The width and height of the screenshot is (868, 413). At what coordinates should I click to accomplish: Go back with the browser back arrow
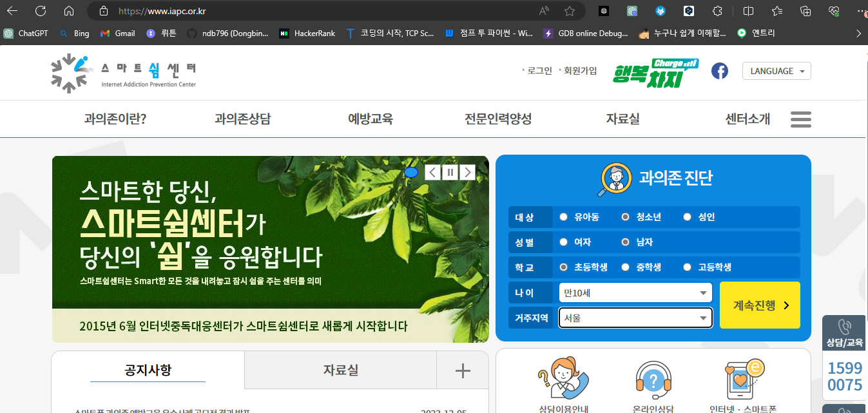click(12, 11)
